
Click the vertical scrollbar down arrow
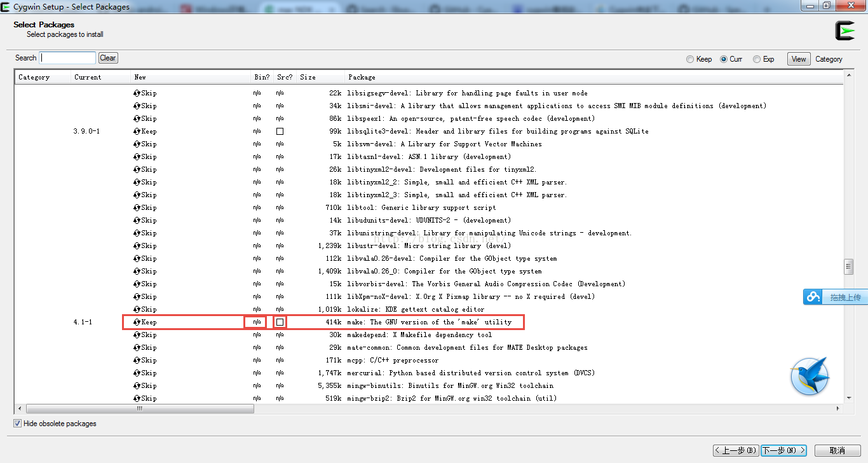[x=848, y=398]
